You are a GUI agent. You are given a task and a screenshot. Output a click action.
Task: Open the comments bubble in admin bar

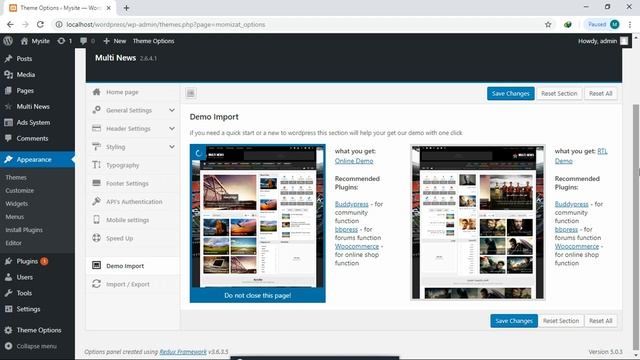click(x=84, y=41)
